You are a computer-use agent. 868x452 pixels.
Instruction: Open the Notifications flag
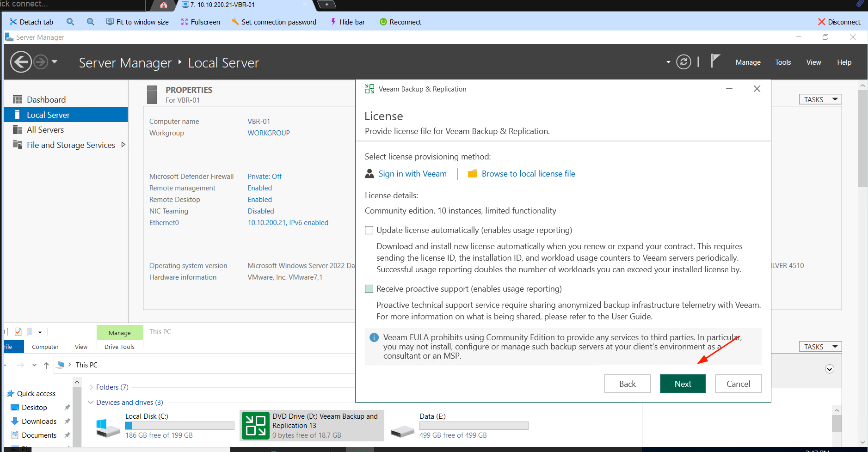point(715,61)
